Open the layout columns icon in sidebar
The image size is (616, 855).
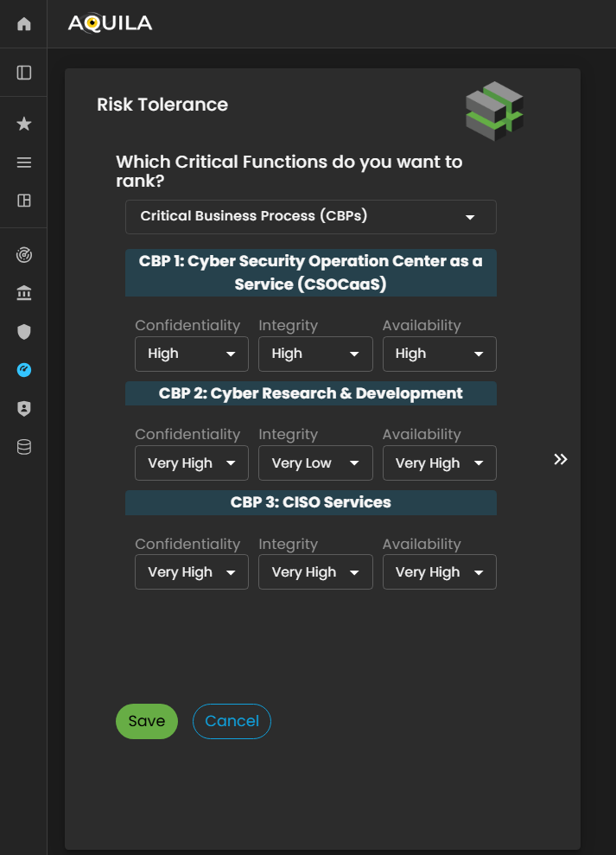click(x=24, y=201)
